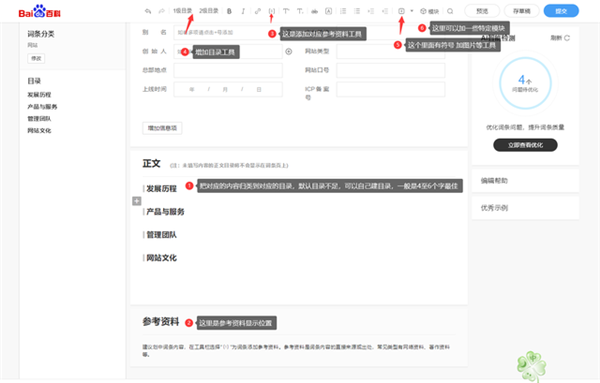Viewport: 600px width, 383px height.
Task: Click the 管理团队 heading in 正文
Action: click(161, 235)
